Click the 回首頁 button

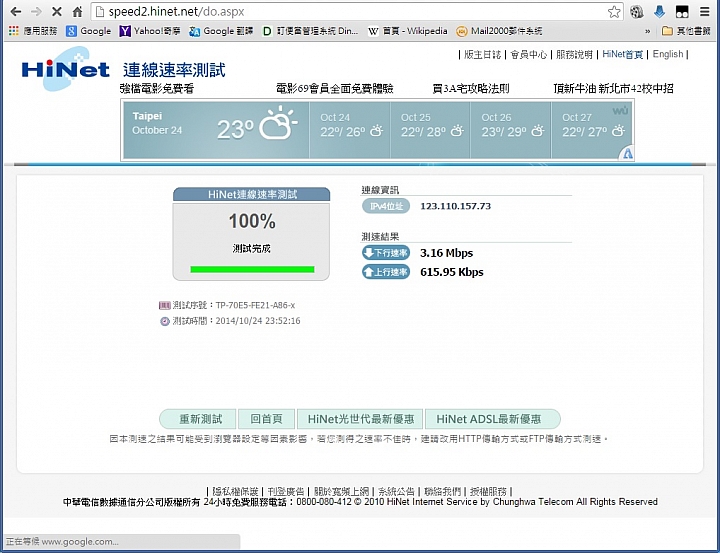pyautogui.click(x=266, y=419)
